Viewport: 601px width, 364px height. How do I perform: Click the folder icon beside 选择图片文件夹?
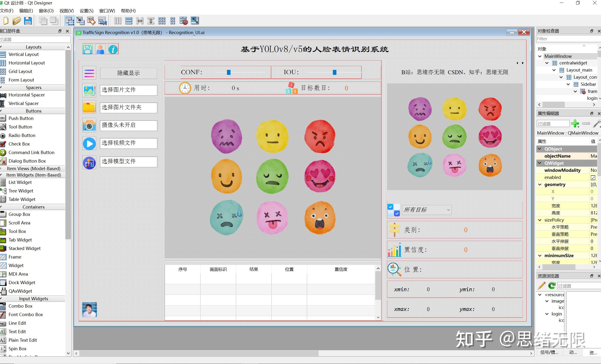(89, 107)
